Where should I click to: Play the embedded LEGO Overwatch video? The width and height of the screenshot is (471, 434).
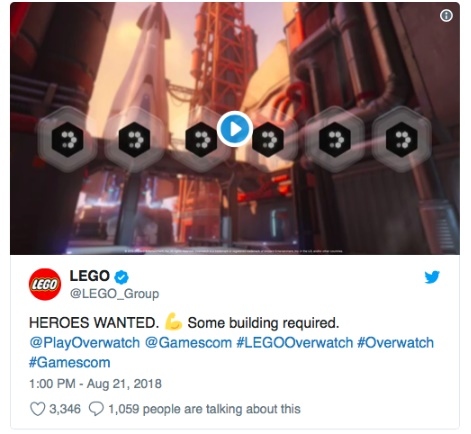[x=235, y=129]
